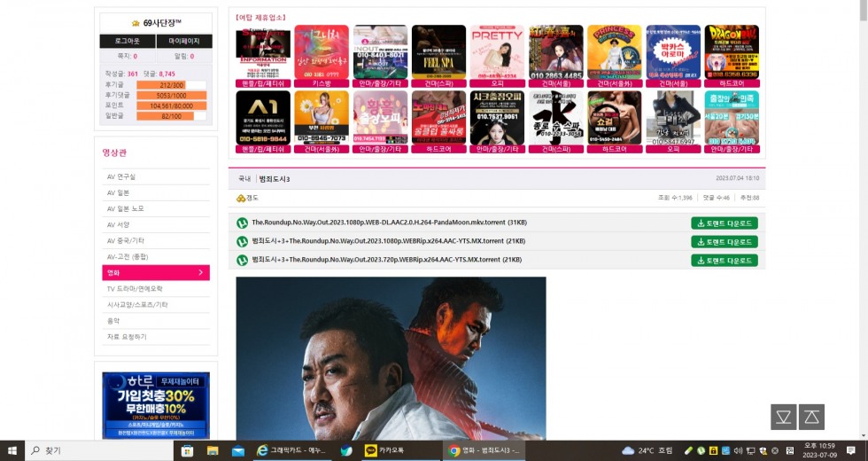This screenshot has height=461, width=868.
Task: Open File Explorer from the taskbar
Action: [213, 450]
